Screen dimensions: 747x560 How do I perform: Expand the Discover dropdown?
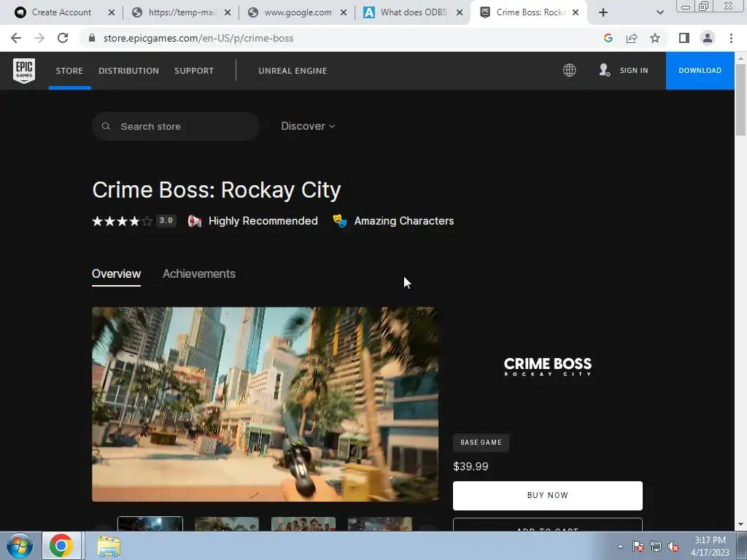pyautogui.click(x=308, y=126)
